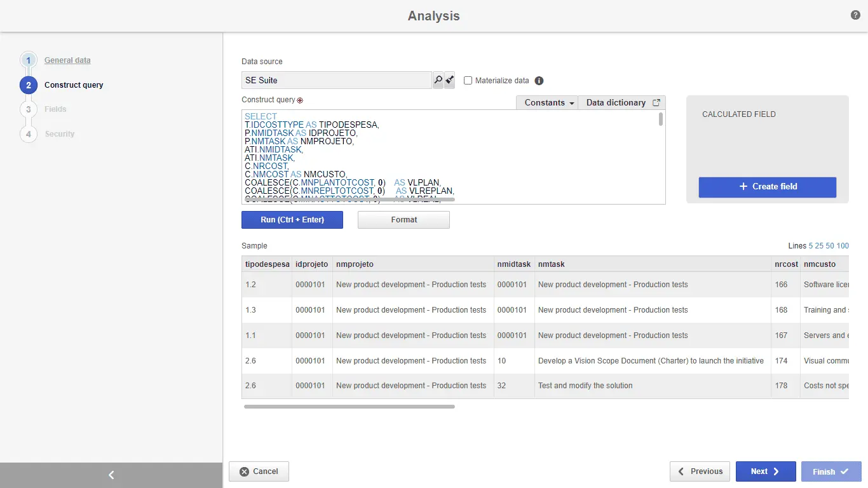
Task: Click the clear data source brush icon
Action: 450,80
